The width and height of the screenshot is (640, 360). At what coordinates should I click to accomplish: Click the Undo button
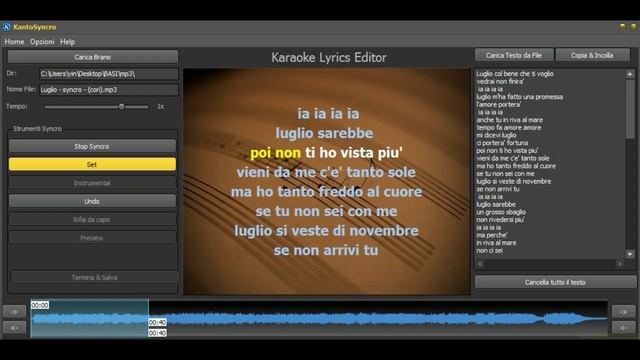pos(92,201)
